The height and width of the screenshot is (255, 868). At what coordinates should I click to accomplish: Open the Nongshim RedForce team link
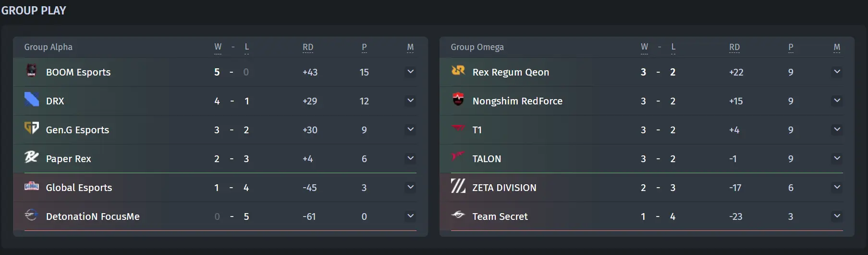coord(517,101)
